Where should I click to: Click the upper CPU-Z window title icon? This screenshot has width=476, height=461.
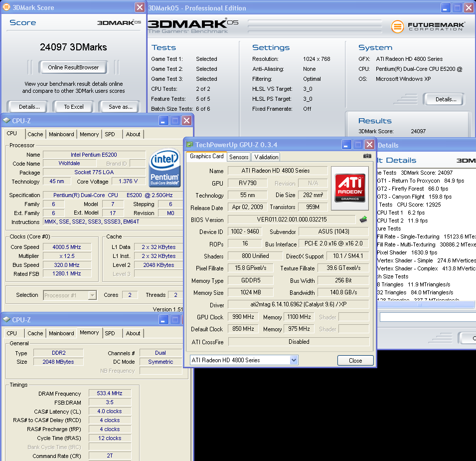pos(6,120)
